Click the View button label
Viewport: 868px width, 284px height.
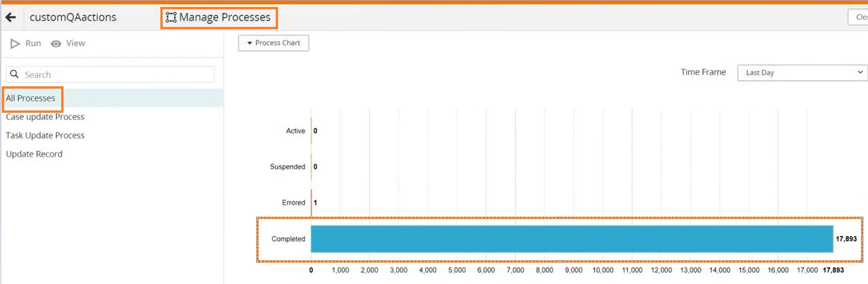76,44
